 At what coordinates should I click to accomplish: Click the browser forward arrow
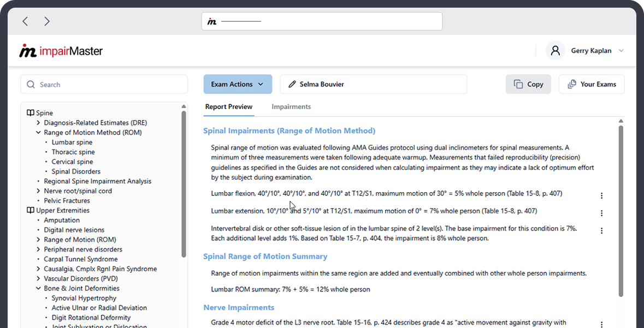47,21
